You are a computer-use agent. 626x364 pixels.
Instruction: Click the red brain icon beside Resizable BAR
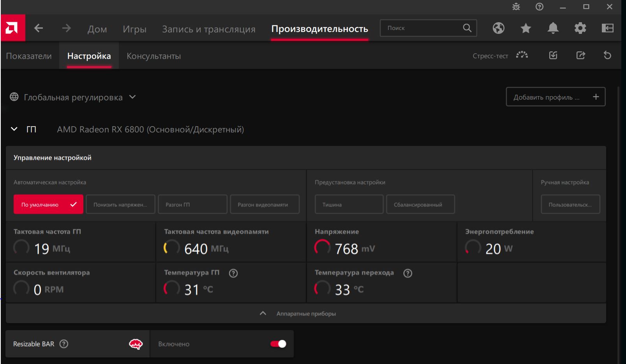coord(136,344)
